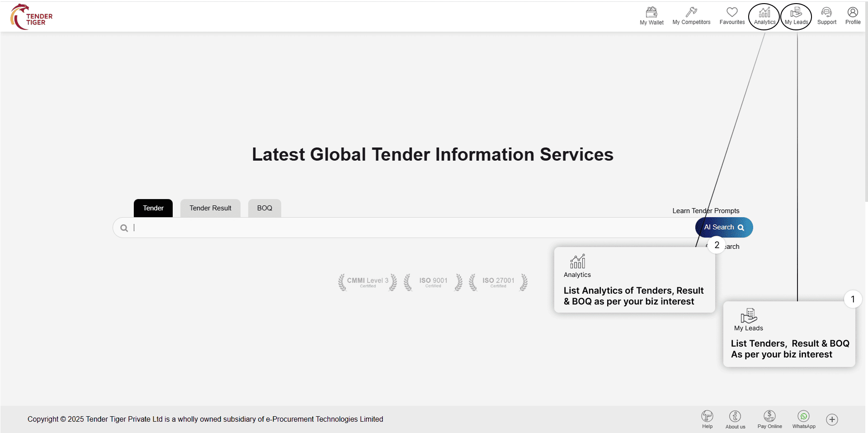Image resolution: width=868 pixels, height=433 pixels.
Task: Click the Pay Online footer icon
Action: tap(769, 419)
